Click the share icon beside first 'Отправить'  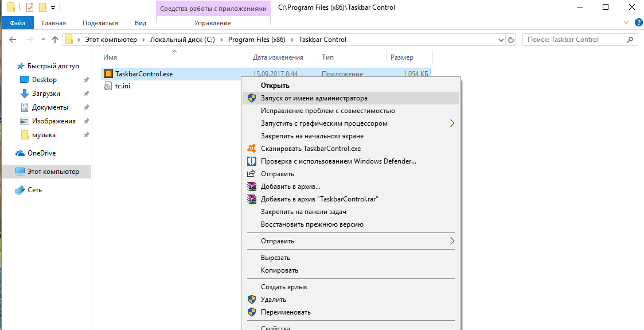point(251,173)
